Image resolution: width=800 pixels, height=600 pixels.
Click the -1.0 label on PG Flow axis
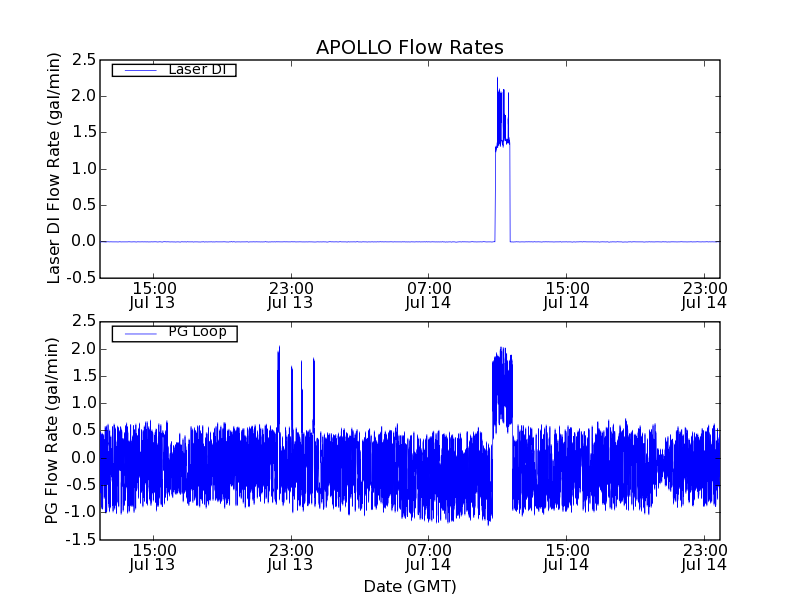(81, 512)
